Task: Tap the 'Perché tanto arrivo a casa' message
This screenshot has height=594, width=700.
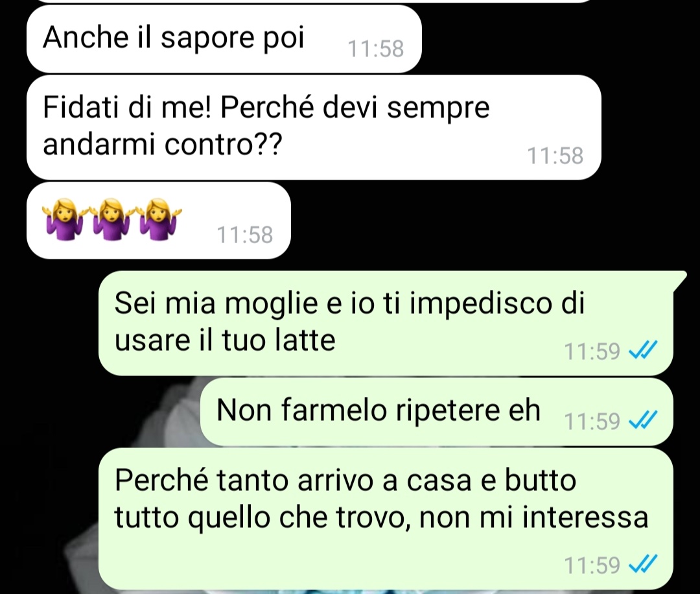Action: pos(386,519)
